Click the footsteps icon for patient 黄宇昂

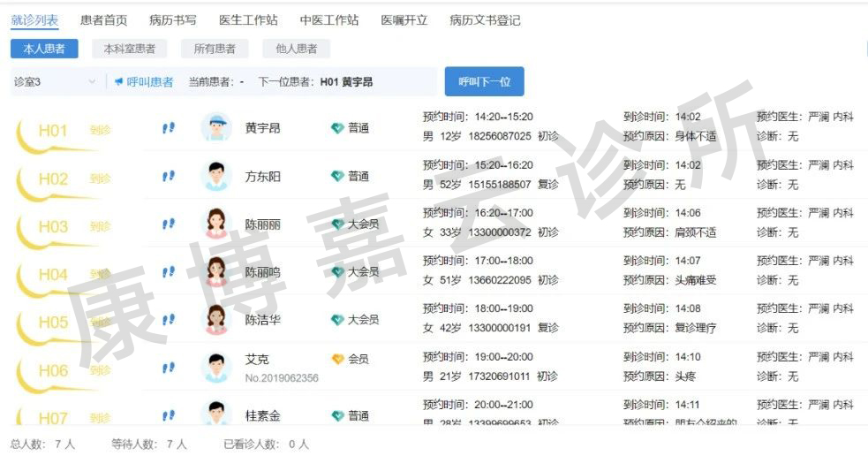coord(169,128)
